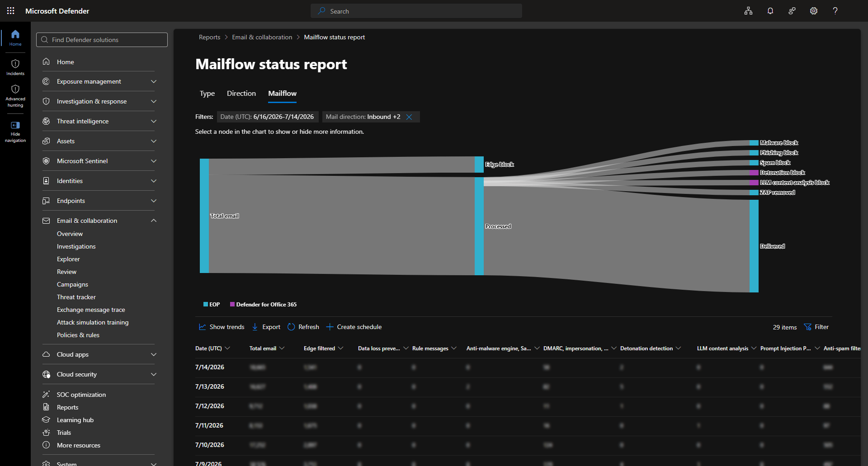Click the Total email Sankey node

[x=204, y=216]
